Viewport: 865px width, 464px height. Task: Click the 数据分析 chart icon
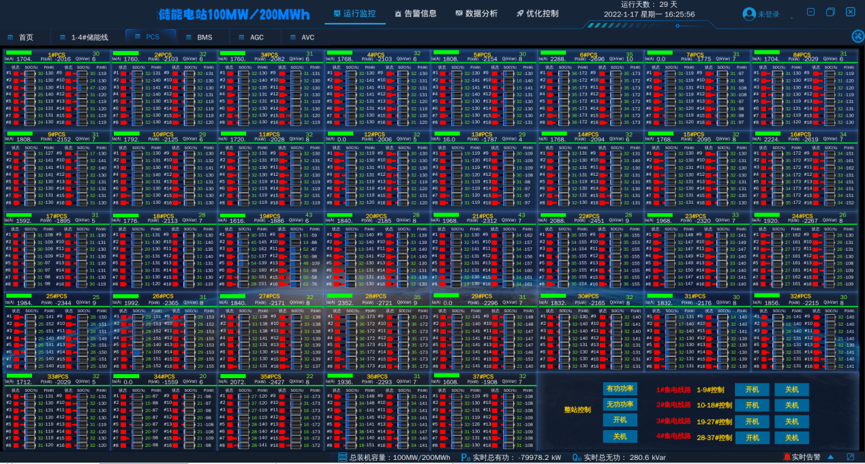point(459,14)
